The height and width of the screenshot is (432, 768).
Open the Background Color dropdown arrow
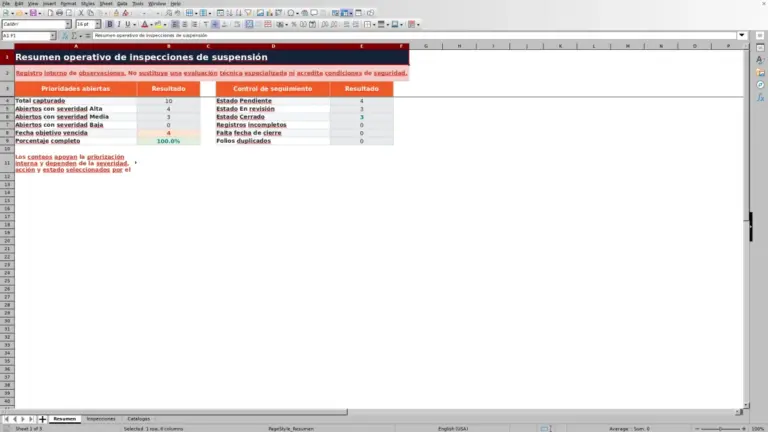(165, 24)
